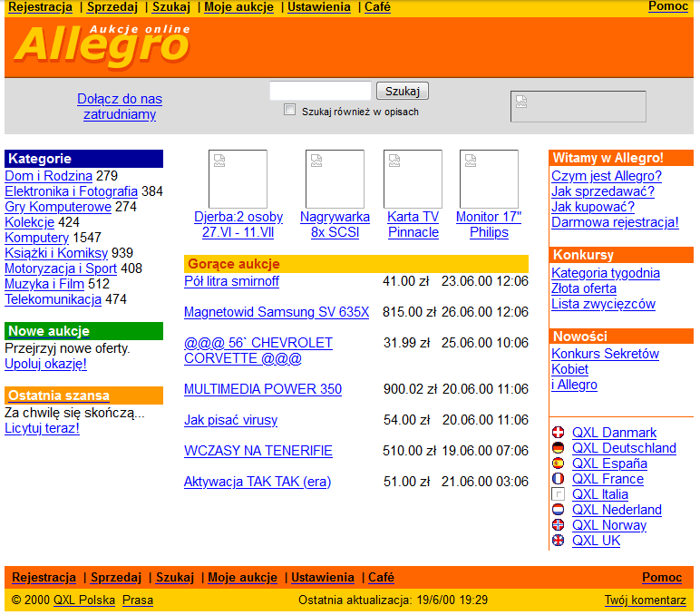Open the Elektronika i Fotografia category
Screen dimensions: 700x615
pyautogui.click(x=72, y=191)
